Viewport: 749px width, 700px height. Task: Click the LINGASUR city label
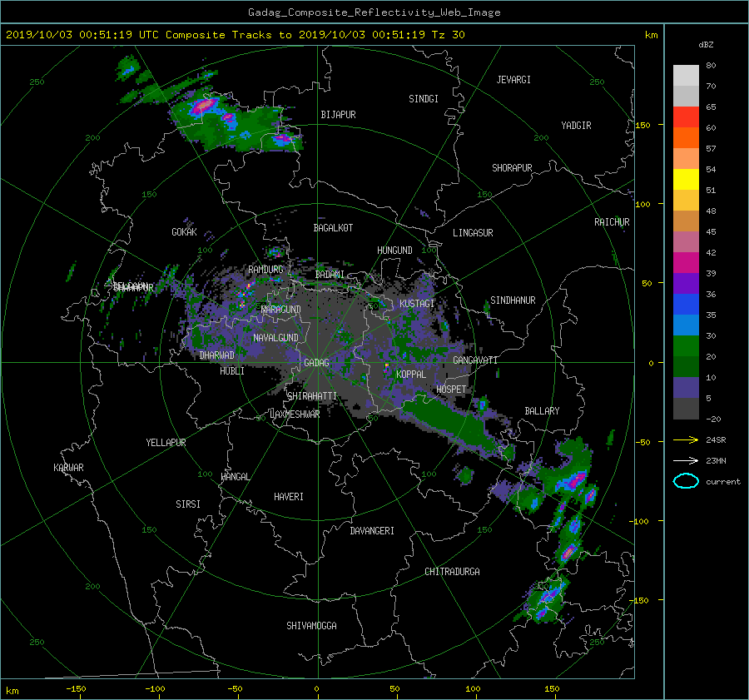click(473, 233)
